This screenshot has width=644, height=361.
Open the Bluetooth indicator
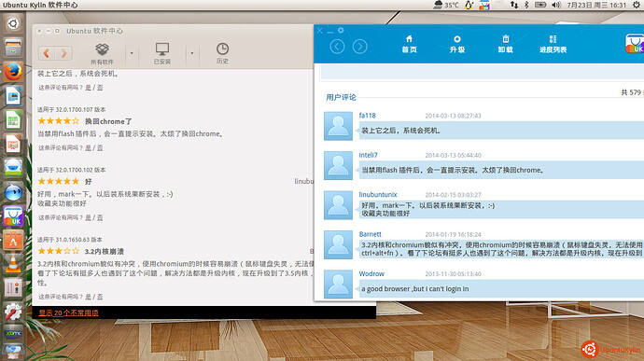pyautogui.click(x=526, y=5)
